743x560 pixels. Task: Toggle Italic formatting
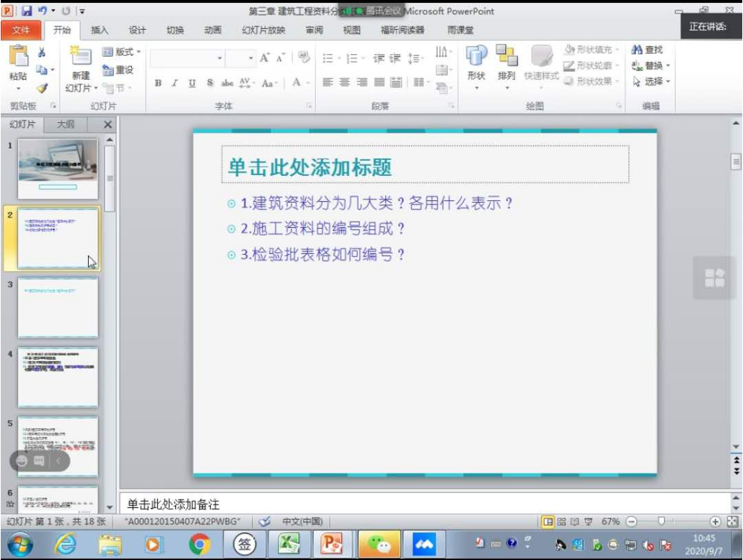174,83
